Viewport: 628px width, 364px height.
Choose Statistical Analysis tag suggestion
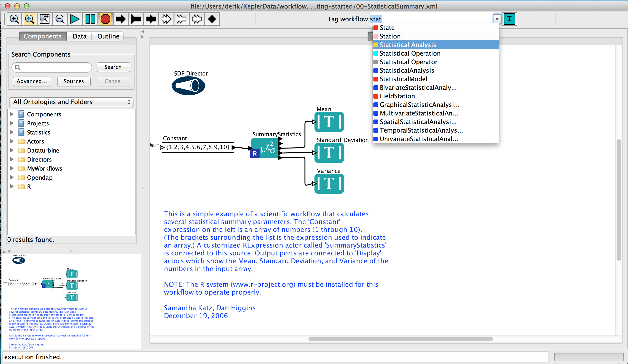coord(436,45)
